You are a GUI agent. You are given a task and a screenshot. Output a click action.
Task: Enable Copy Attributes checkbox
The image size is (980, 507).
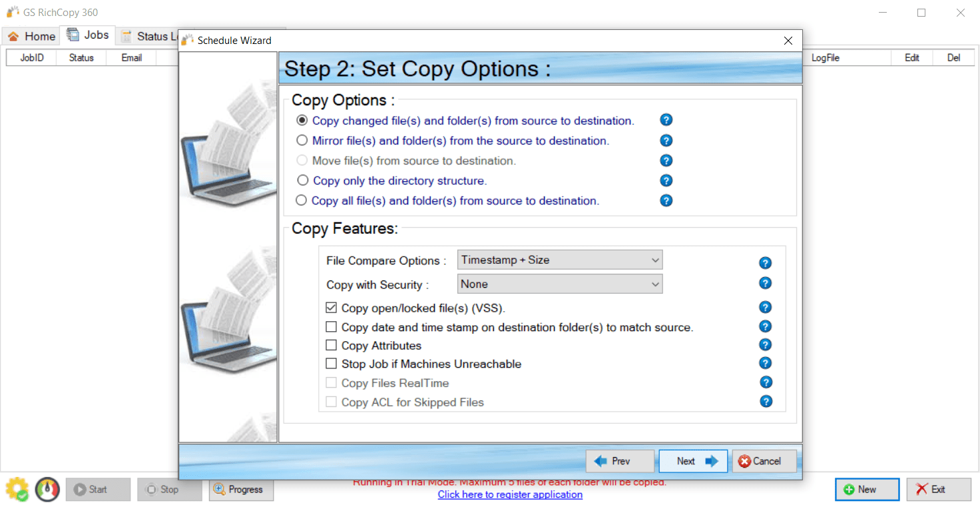point(331,345)
